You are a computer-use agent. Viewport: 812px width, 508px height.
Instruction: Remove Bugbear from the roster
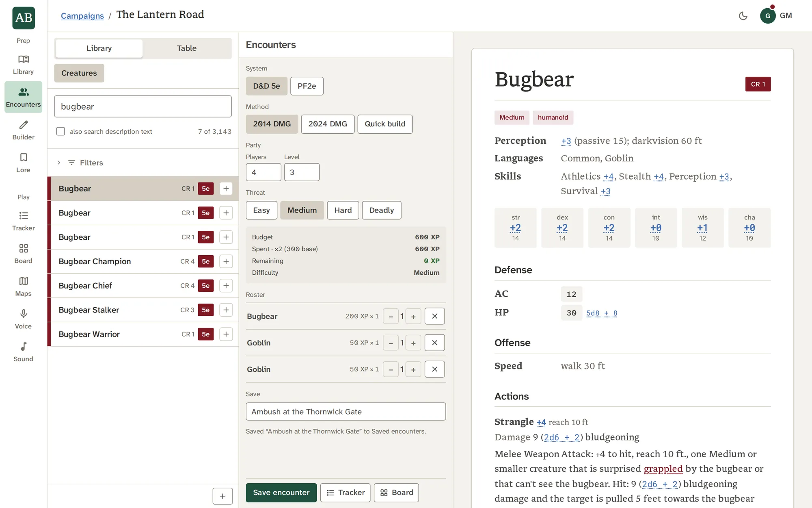pyautogui.click(x=434, y=316)
